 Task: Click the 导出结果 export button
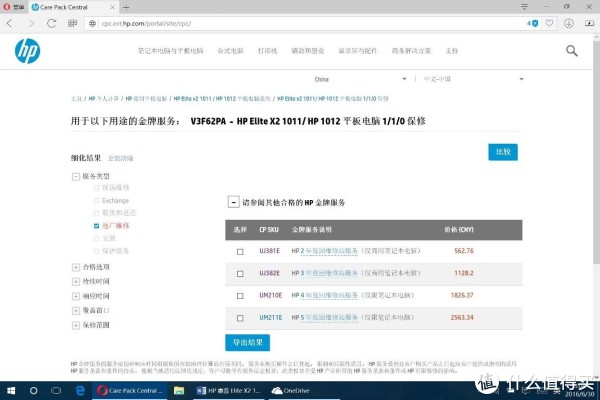click(x=248, y=343)
